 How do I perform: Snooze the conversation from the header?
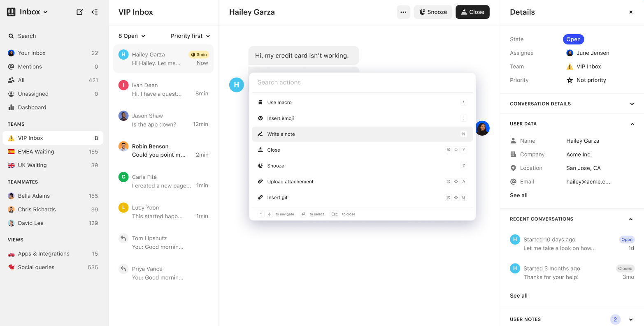(433, 12)
